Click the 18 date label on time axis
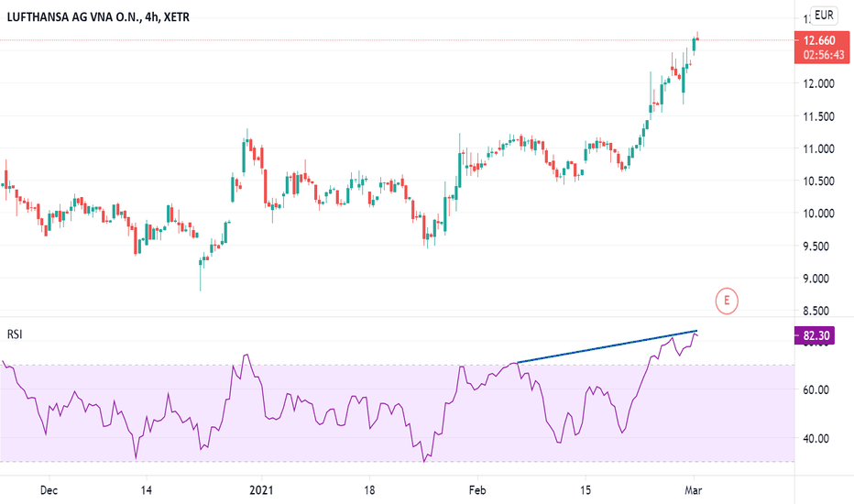 click(x=369, y=490)
